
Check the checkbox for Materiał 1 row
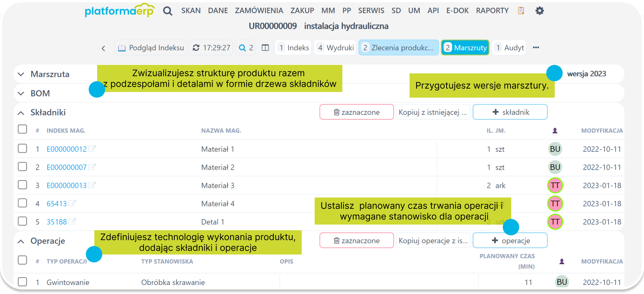(x=22, y=148)
